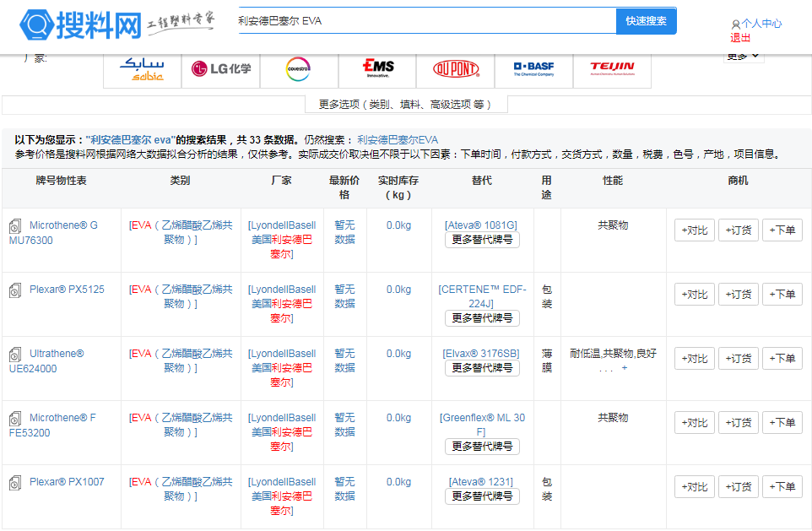Click datasheet icon beside Plexar PX5125
This screenshot has width=812, height=531.
[x=15, y=290]
